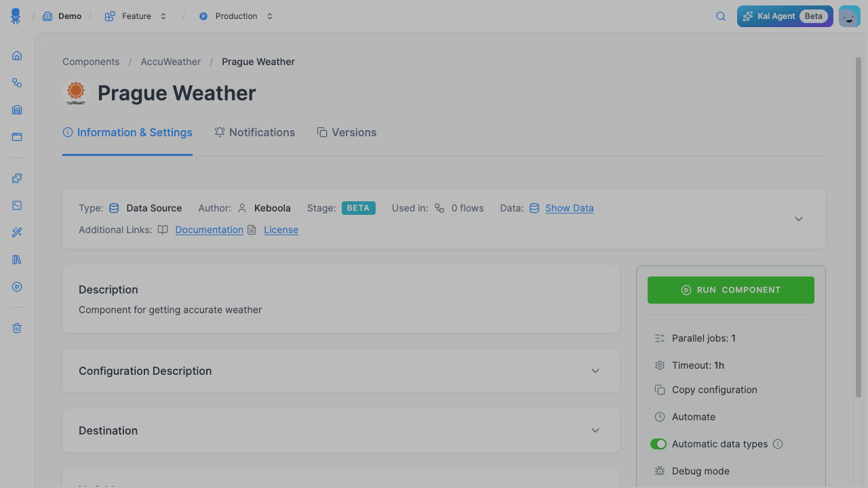Open the user avatar menu
Viewport: 868px width, 488px height.
(849, 16)
